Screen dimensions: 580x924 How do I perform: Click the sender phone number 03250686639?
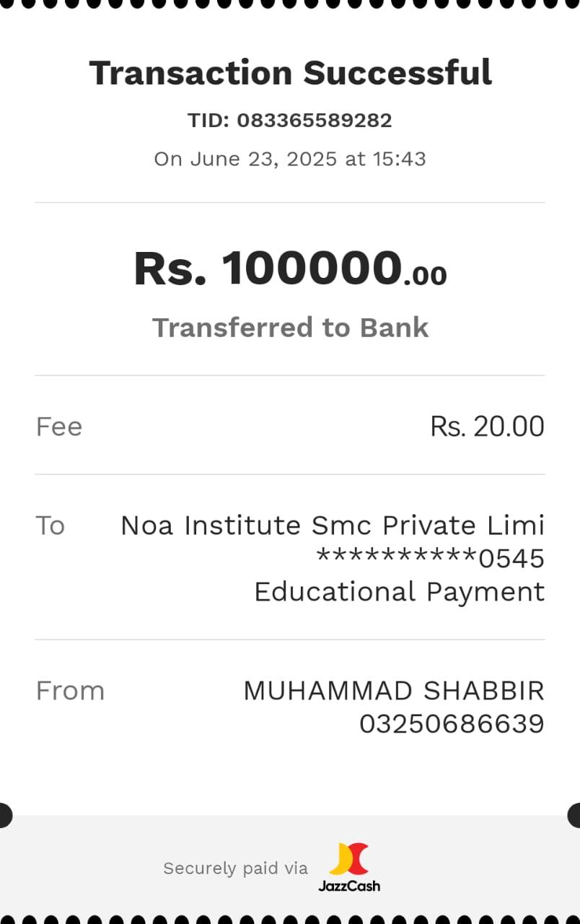(x=452, y=724)
